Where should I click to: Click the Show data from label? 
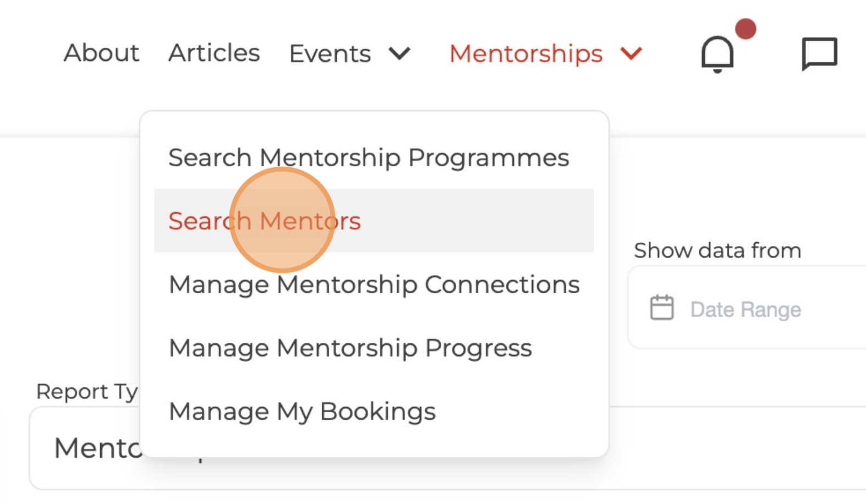pyautogui.click(x=717, y=251)
